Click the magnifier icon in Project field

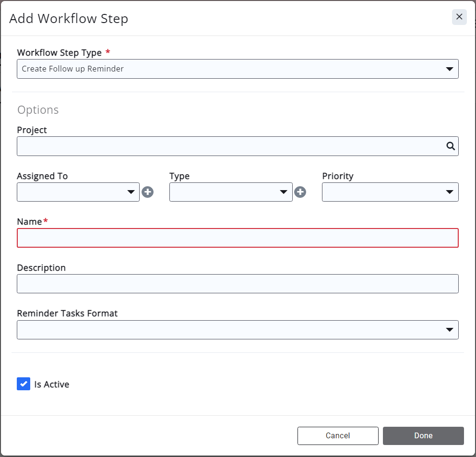point(450,146)
